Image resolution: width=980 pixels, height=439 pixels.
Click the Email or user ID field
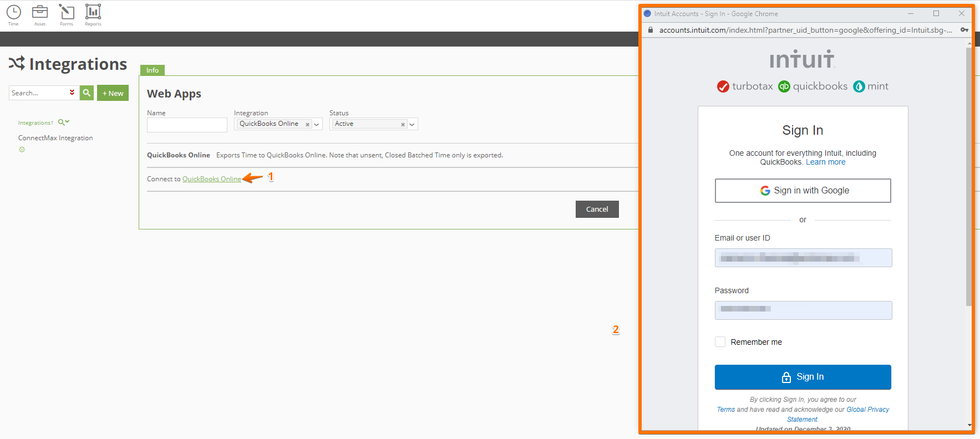[x=803, y=258]
